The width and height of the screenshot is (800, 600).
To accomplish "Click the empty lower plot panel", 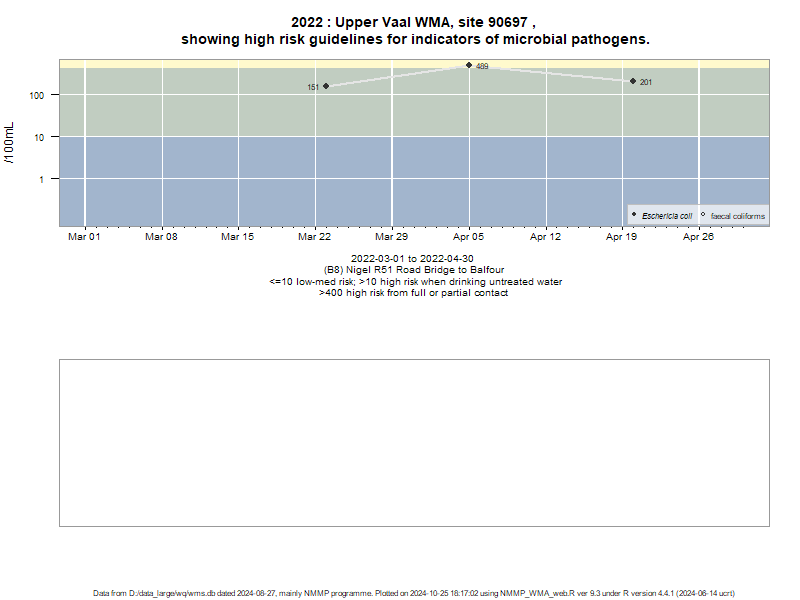I will [414, 443].
